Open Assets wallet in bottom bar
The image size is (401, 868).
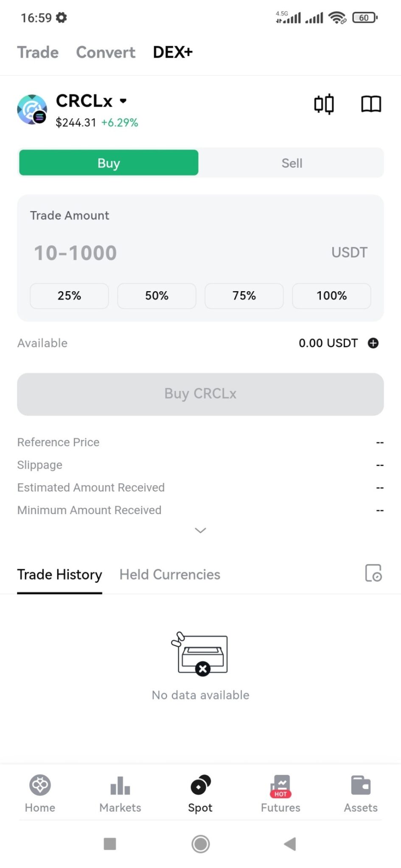pyautogui.click(x=361, y=793)
